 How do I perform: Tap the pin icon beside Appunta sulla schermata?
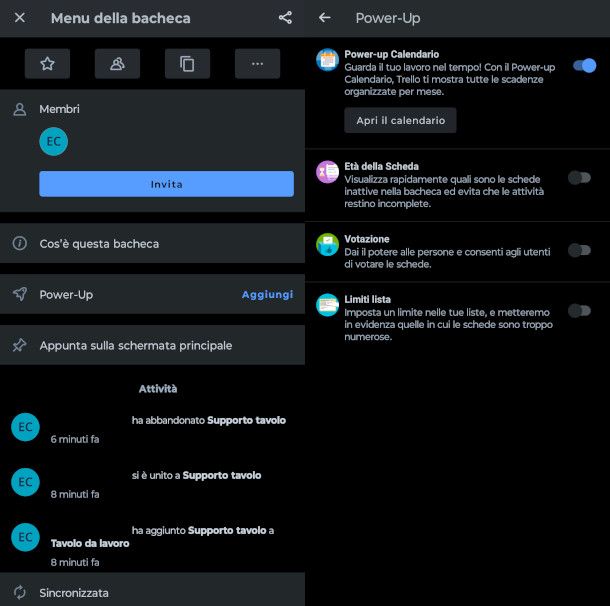pos(20,345)
